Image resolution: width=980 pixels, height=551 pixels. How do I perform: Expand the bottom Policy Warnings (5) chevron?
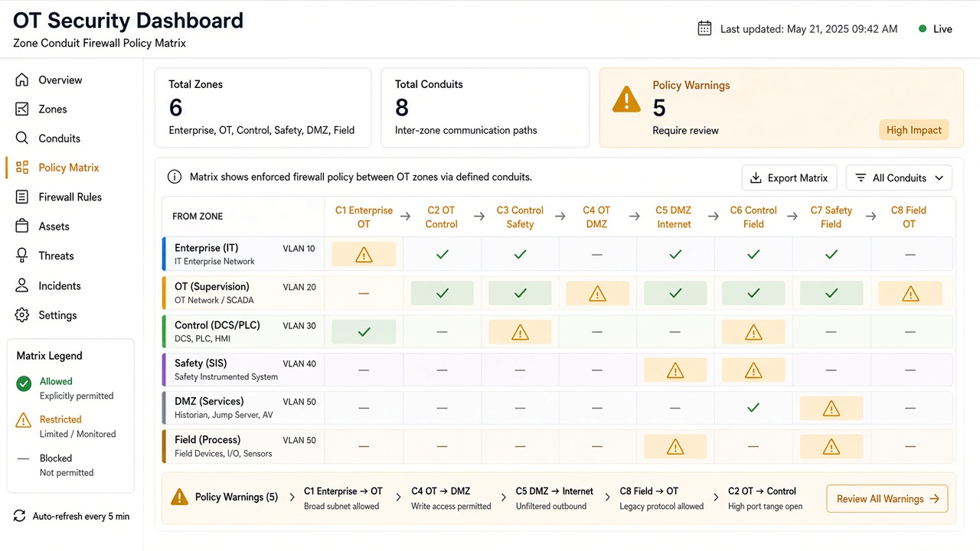pos(292,497)
